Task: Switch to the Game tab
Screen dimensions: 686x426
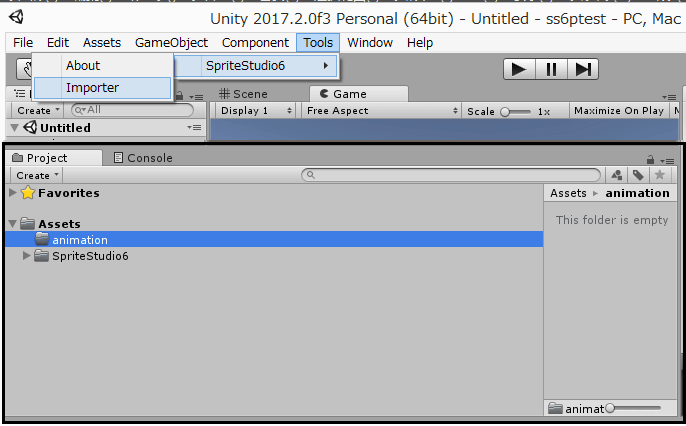Action: coord(359,94)
